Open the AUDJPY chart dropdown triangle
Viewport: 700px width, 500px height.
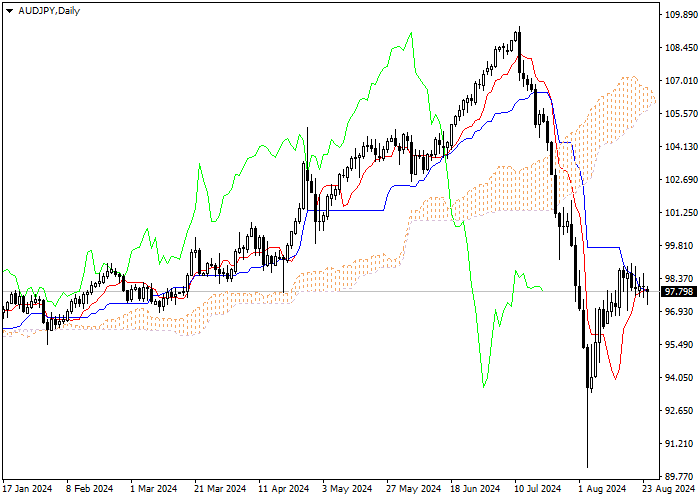point(9,11)
